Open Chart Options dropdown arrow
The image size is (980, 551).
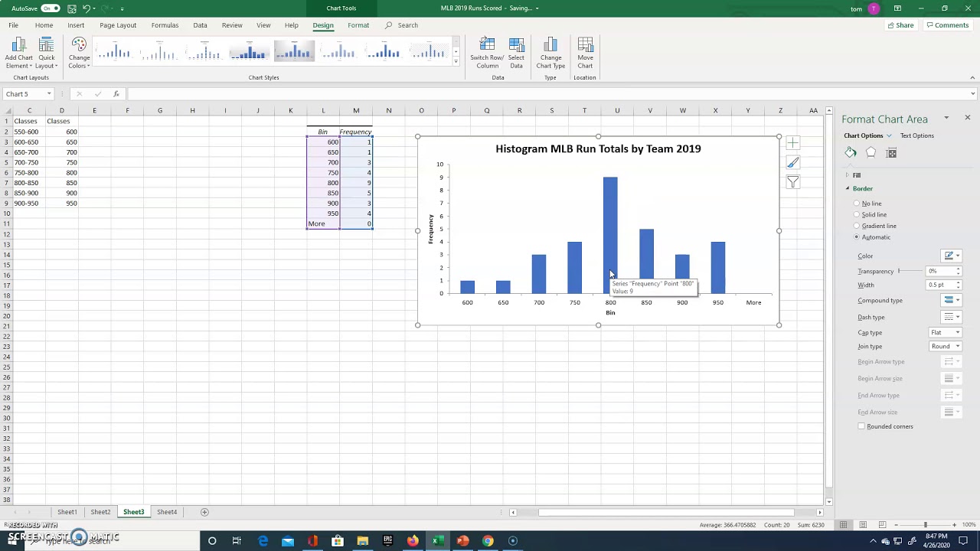[889, 136]
